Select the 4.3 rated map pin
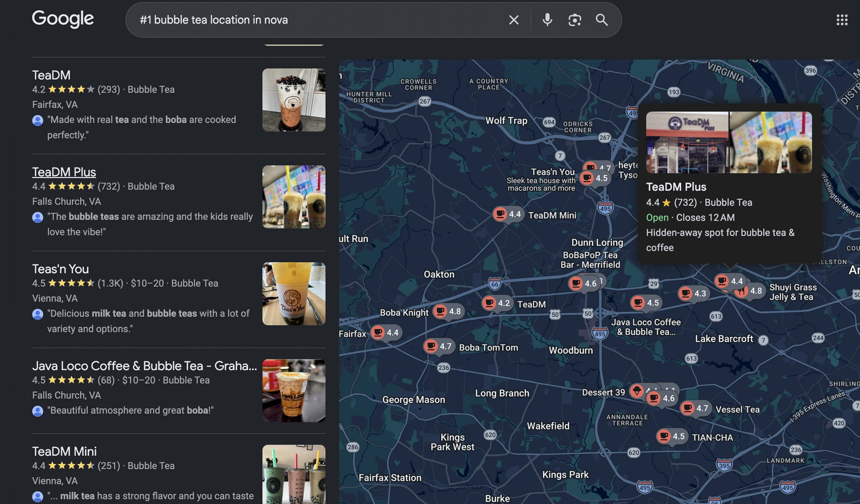This screenshot has height=504, width=860. click(693, 293)
